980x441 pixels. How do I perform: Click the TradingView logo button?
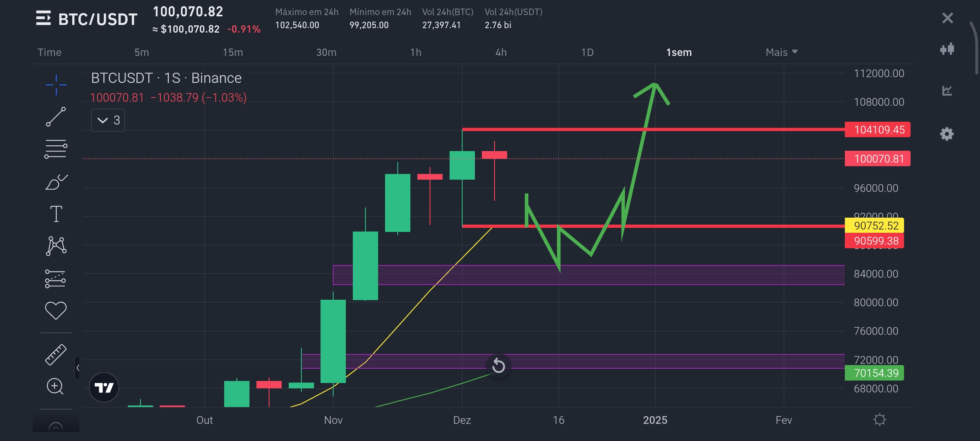(x=104, y=387)
